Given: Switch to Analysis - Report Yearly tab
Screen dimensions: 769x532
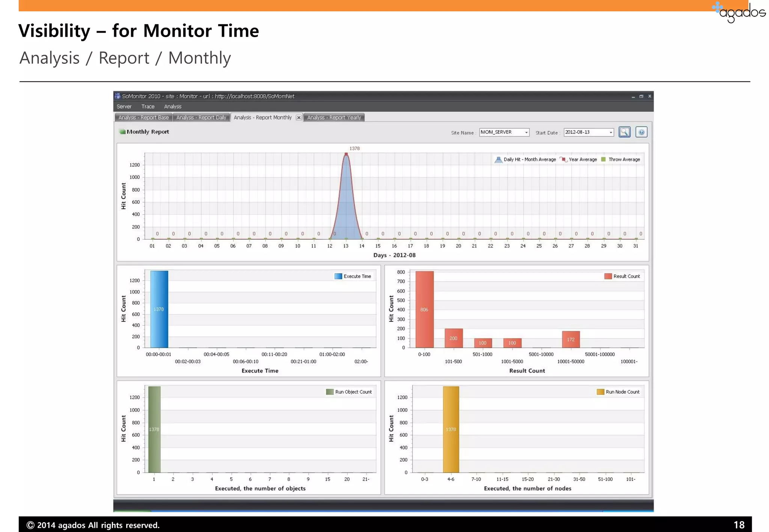Looking at the screenshot, I should (x=334, y=117).
